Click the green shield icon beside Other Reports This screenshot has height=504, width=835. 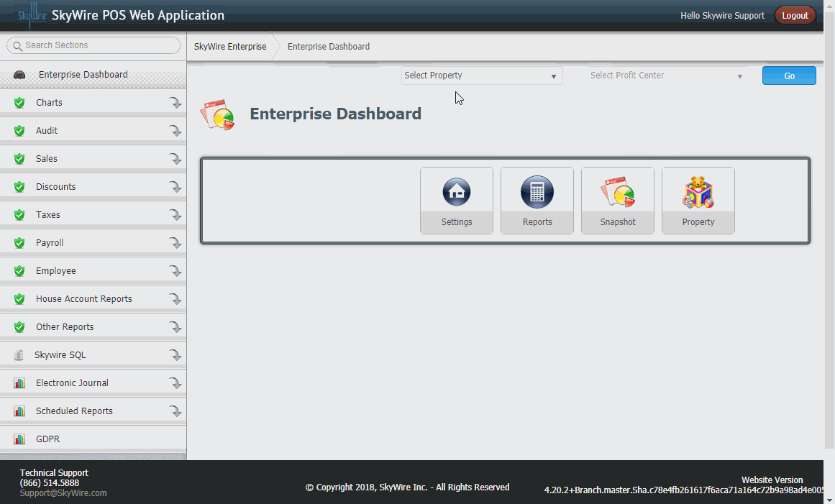click(x=19, y=327)
